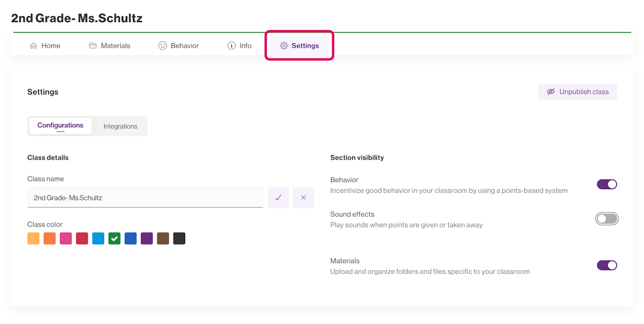Click the crossed-eye icon on Unpublish class
The image size is (644, 324).
pos(551,92)
